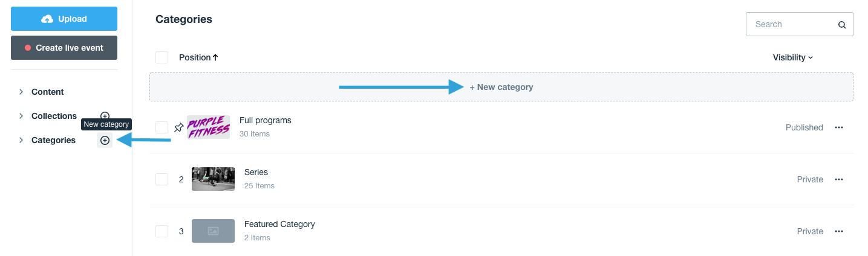The width and height of the screenshot is (868, 256).
Task: Click the search magnifier icon
Action: pos(841,25)
